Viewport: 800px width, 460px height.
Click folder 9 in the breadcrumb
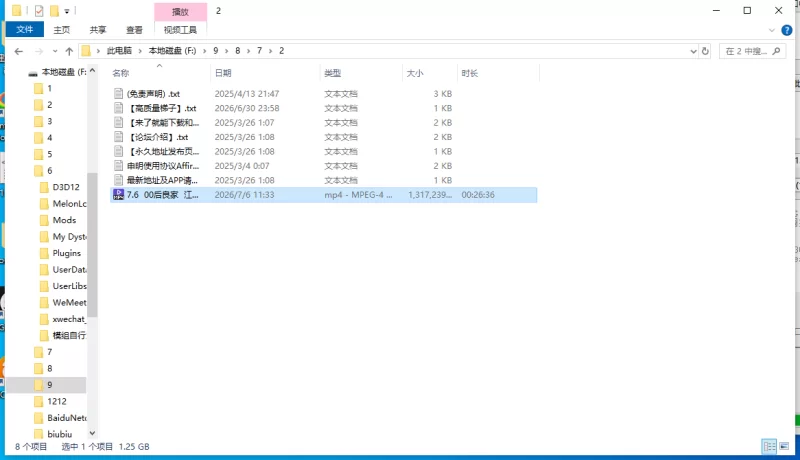tap(216, 51)
